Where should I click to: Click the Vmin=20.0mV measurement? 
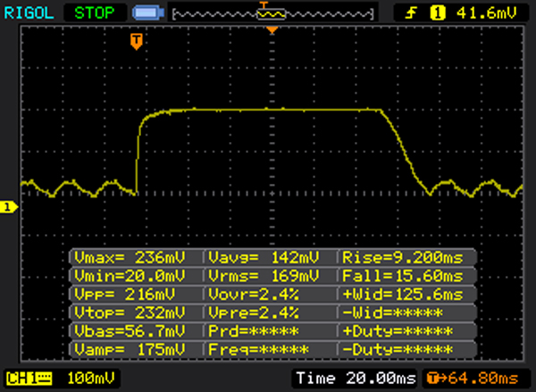point(130,276)
